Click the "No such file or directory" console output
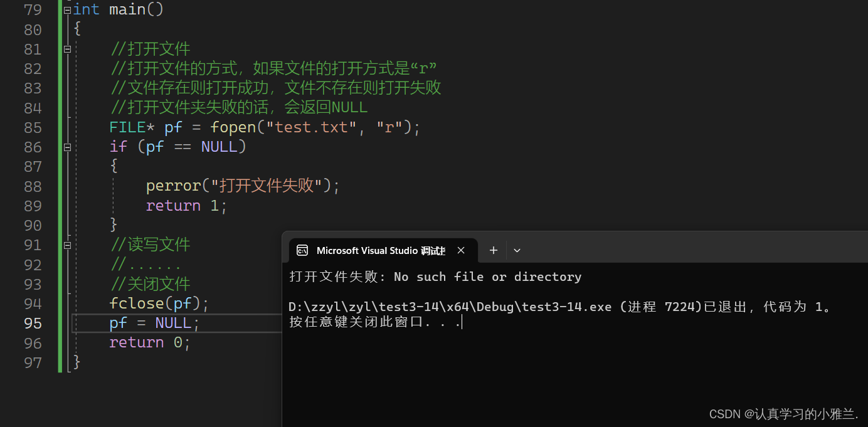 tap(487, 277)
